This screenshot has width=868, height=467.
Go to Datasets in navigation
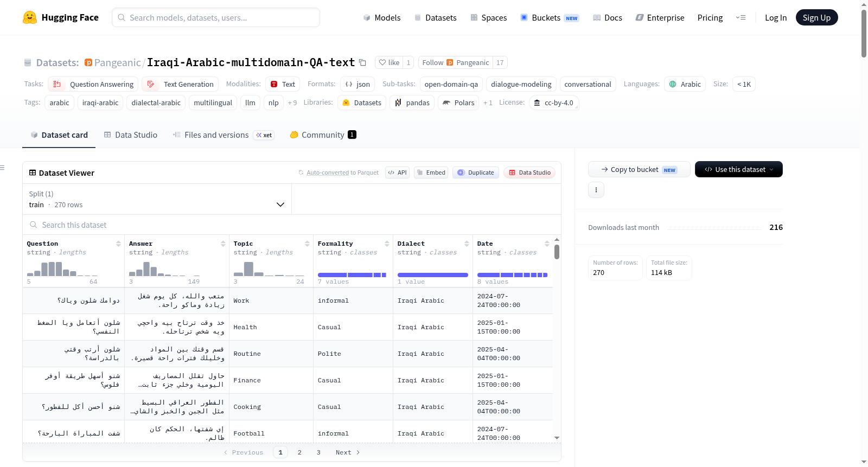click(436, 17)
